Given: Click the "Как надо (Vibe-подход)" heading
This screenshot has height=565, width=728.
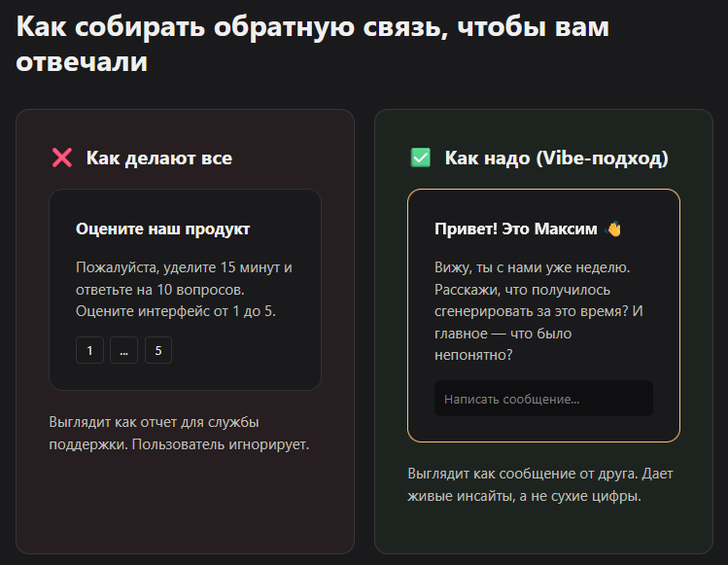Looking at the screenshot, I should 557,159.
